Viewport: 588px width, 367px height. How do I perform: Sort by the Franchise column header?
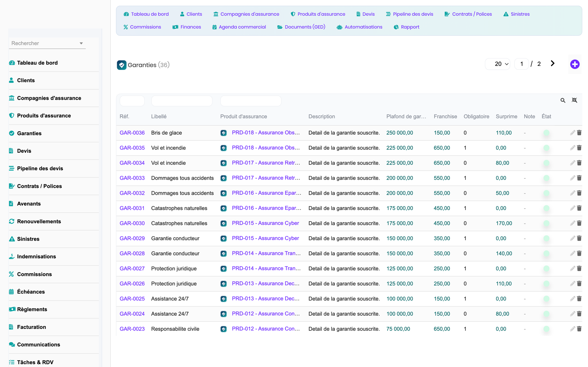[x=445, y=116]
